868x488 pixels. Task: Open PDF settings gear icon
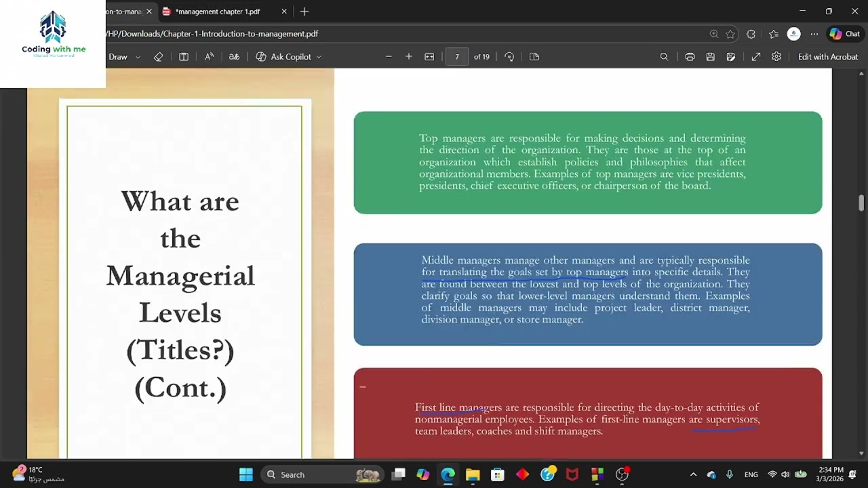click(776, 57)
